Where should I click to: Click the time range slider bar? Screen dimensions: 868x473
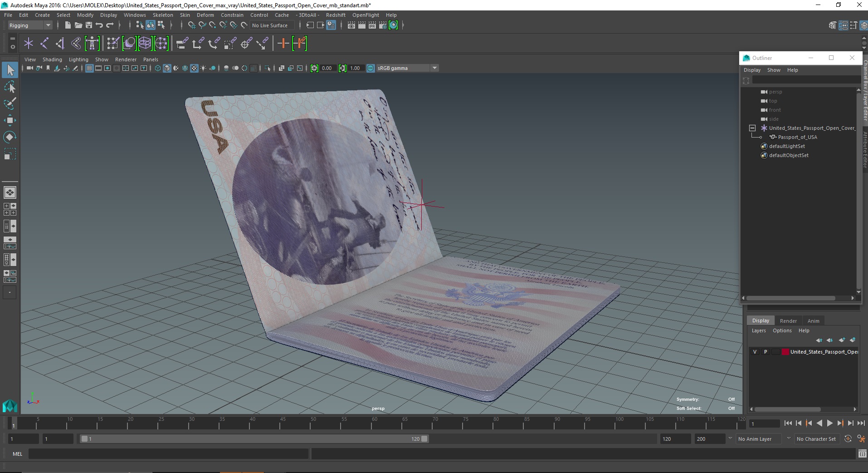[x=254, y=439]
